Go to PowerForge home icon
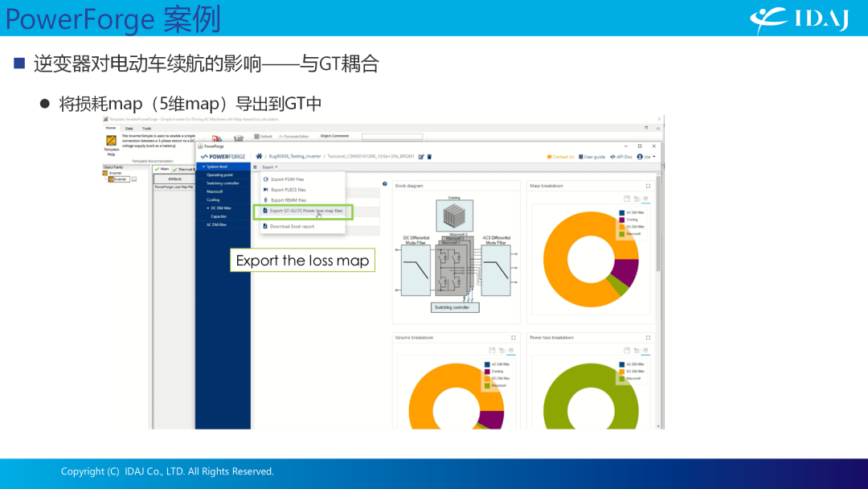868x489 pixels. (259, 157)
